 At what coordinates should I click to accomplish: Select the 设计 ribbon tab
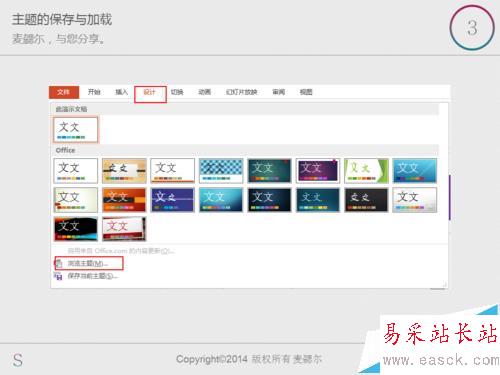[x=150, y=92]
